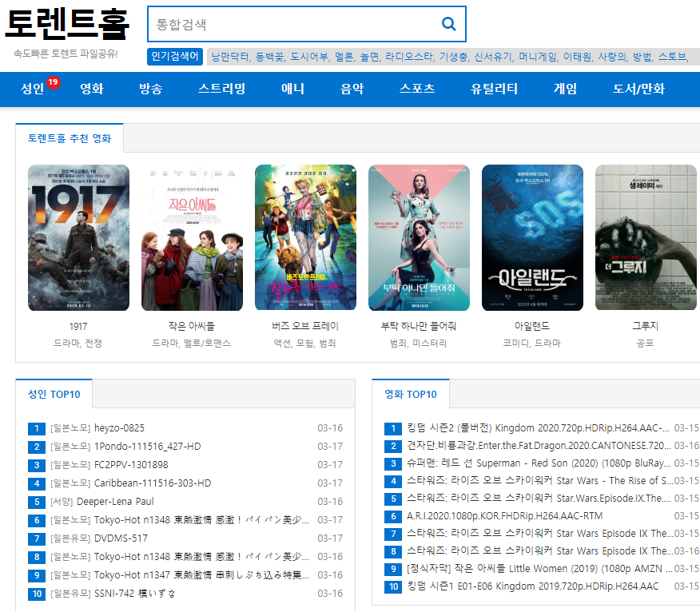700x612 pixels.
Task: Click popular search term 동백꽃
Action: pyautogui.click(x=269, y=57)
